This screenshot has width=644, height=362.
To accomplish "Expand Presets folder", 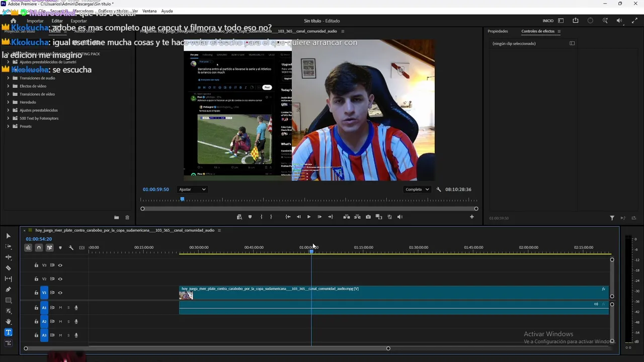I will click(8, 126).
